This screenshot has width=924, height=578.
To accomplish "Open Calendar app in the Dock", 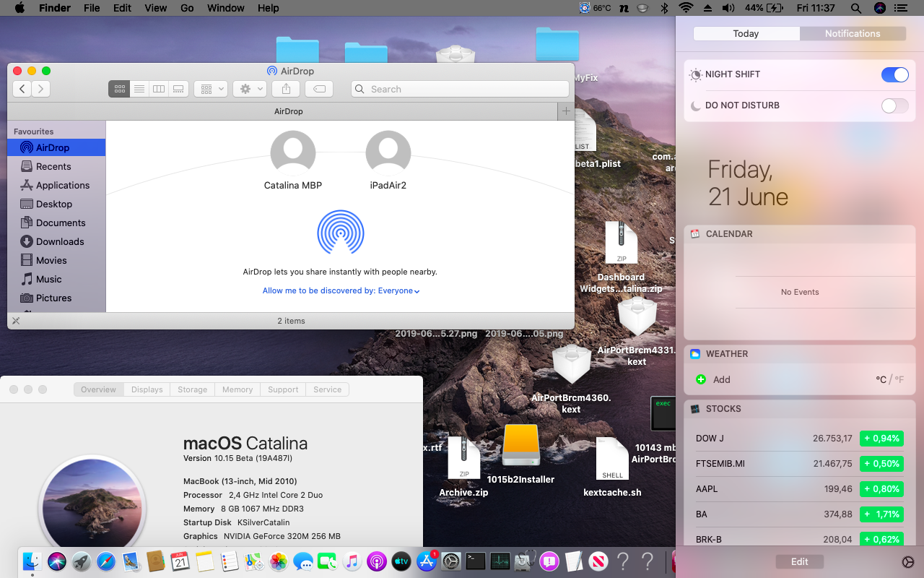I will point(180,561).
